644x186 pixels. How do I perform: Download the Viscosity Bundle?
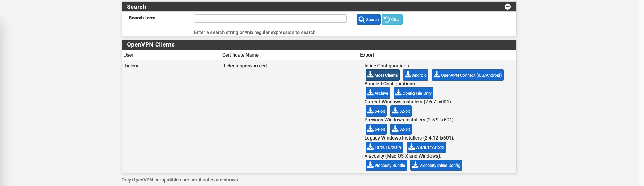[x=386, y=165]
